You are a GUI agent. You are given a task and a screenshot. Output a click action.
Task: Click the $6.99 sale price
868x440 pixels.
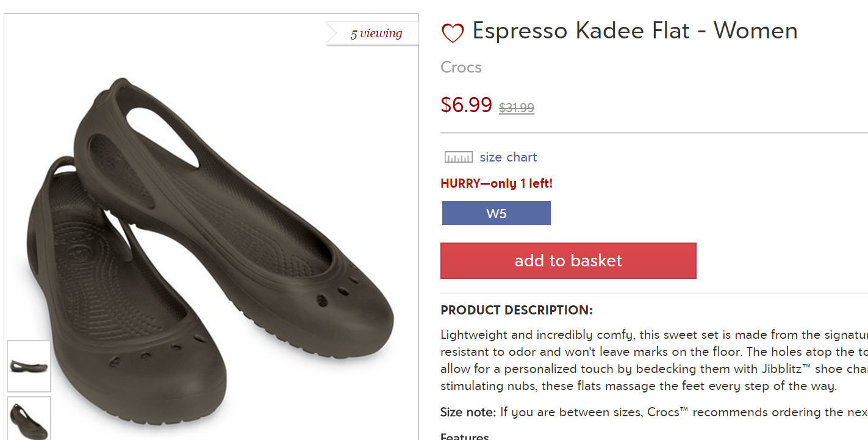pyautogui.click(x=466, y=105)
